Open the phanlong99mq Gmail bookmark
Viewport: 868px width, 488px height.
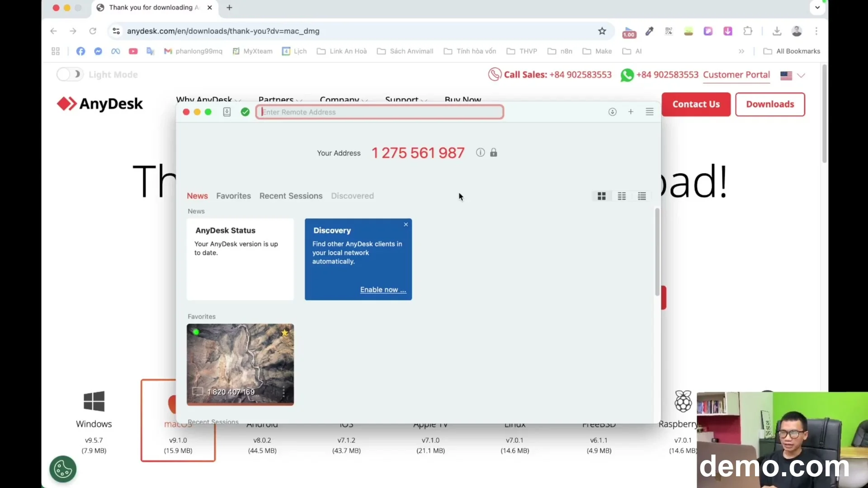coord(193,51)
